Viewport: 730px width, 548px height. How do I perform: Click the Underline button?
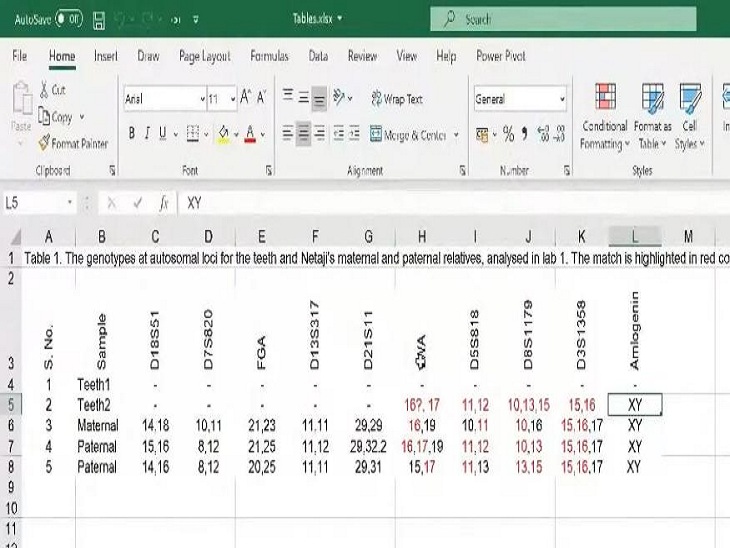163,134
